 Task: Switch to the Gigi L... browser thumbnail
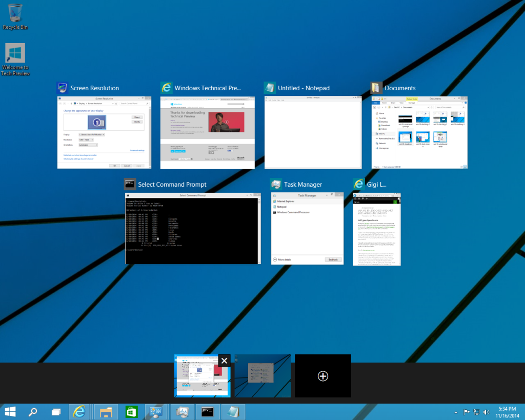coord(377,229)
